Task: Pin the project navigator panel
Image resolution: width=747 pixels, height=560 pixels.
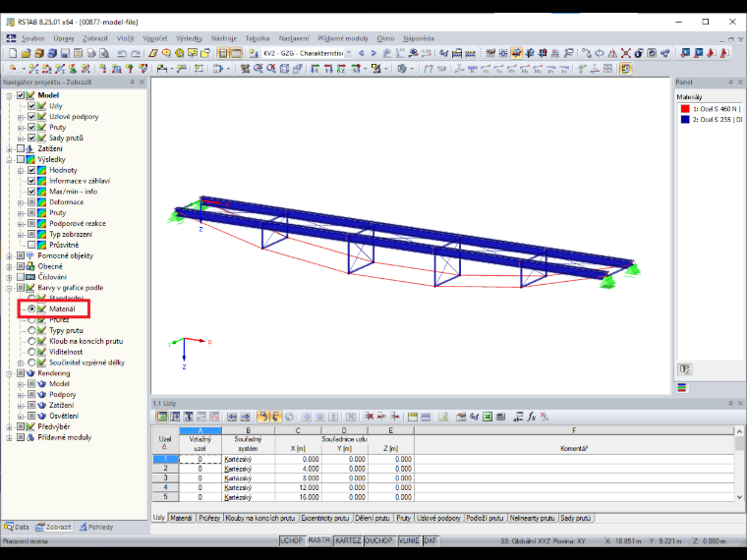Action: tap(132, 82)
